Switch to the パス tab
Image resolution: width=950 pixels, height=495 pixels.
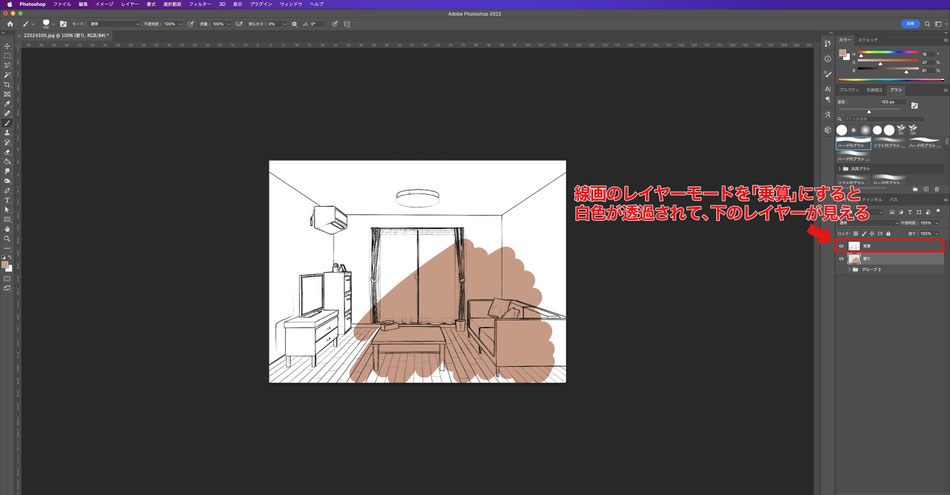(x=893, y=200)
